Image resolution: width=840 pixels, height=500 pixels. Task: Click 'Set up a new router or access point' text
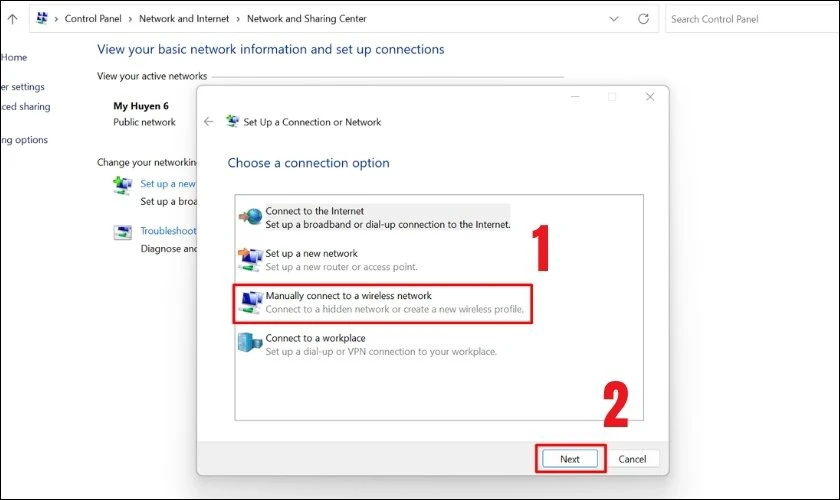pos(341,267)
